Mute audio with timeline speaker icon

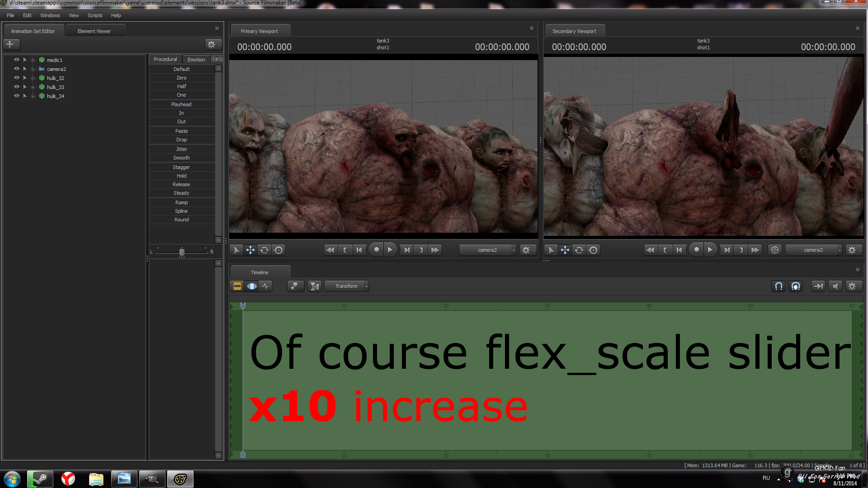[835, 286]
